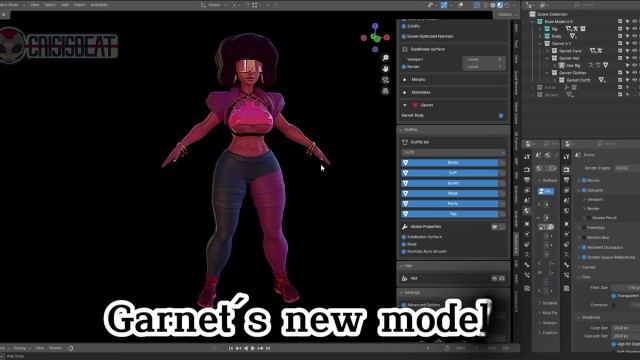Click the Global Properties wrench icon
The width and height of the screenshot is (640, 360).
405,227
